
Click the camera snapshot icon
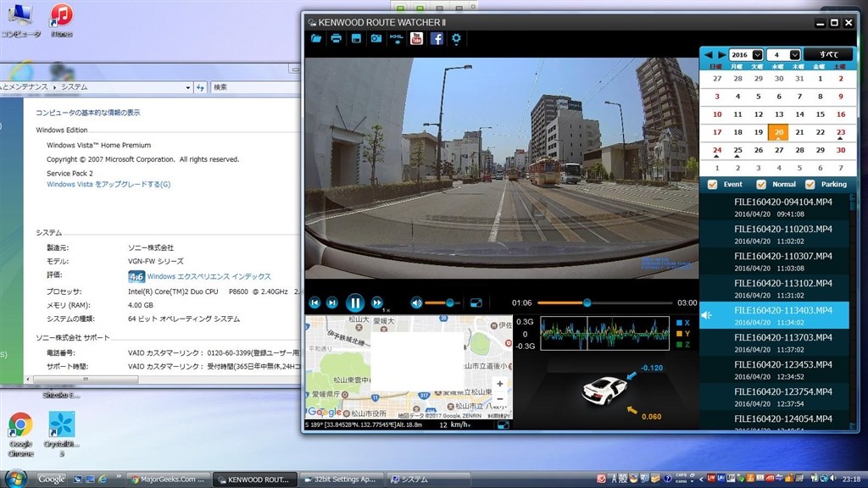[376, 38]
